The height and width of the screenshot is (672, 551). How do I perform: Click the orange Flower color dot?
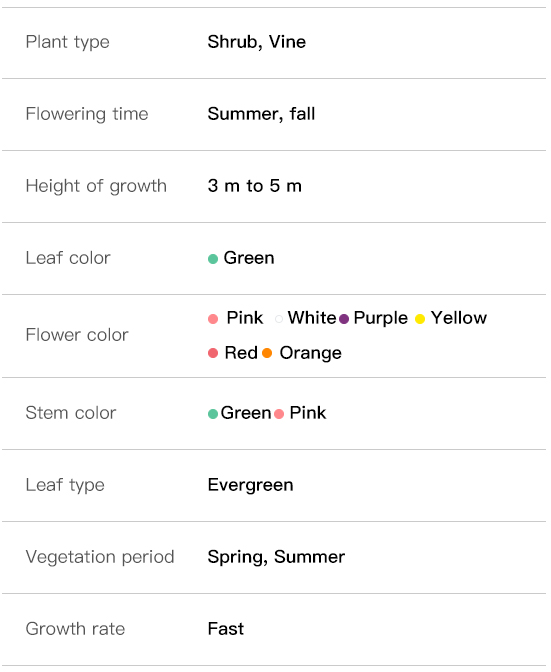267,353
